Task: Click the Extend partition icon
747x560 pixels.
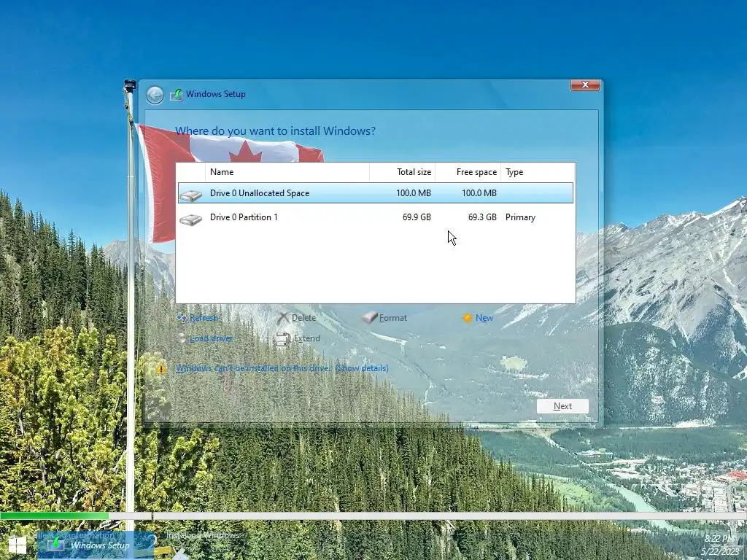Action: point(282,338)
